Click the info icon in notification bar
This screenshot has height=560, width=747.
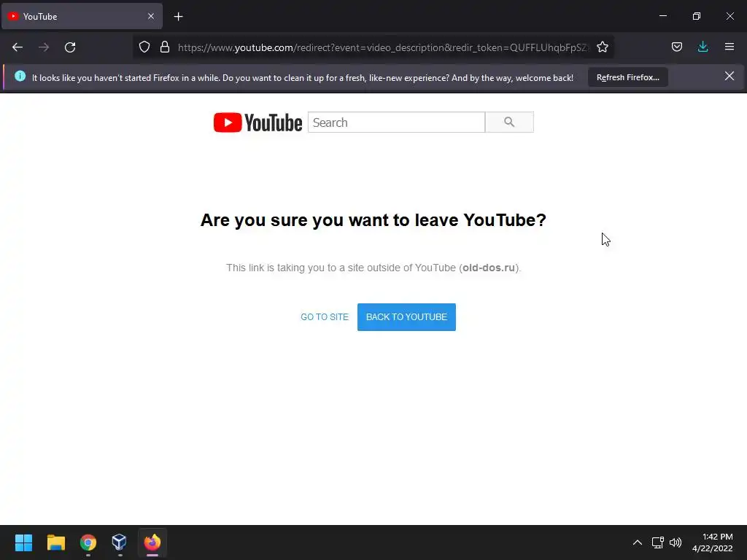20,76
